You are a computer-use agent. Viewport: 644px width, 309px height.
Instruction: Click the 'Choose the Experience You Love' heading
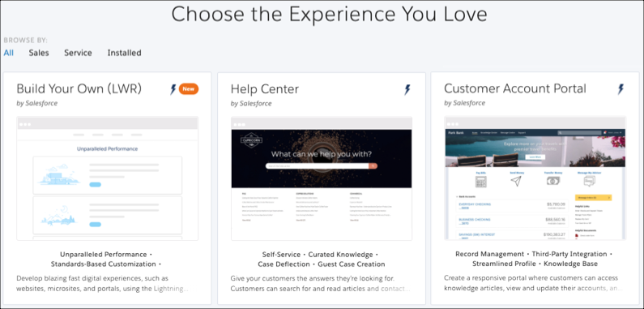pyautogui.click(x=329, y=15)
